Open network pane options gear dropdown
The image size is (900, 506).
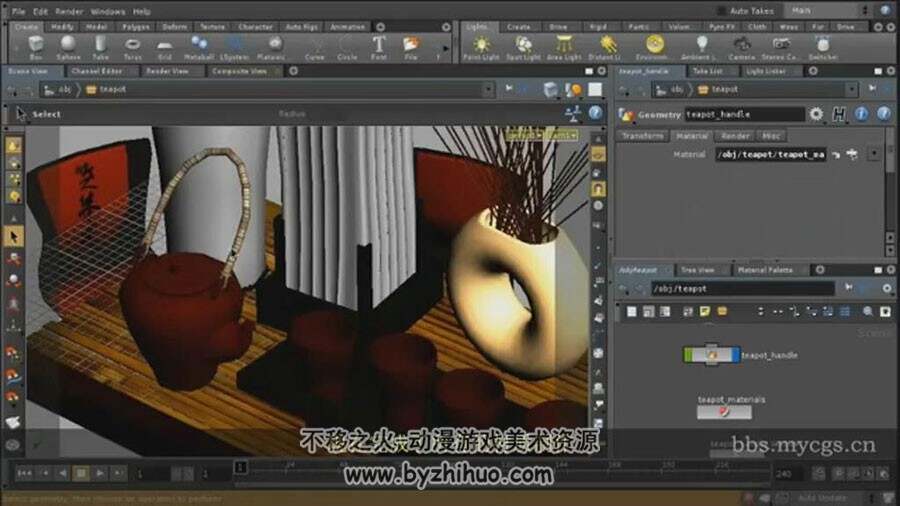click(x=887, y=287)
